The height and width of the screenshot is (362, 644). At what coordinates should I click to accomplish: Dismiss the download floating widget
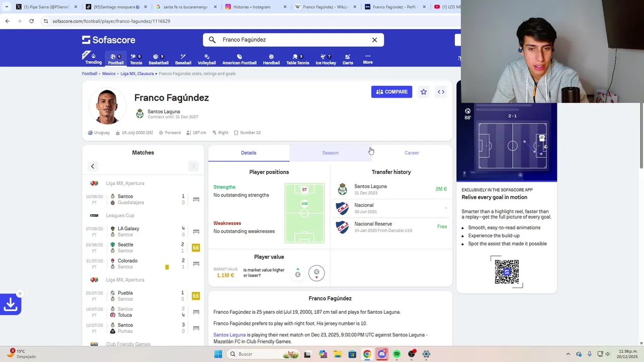click(20, 294)
